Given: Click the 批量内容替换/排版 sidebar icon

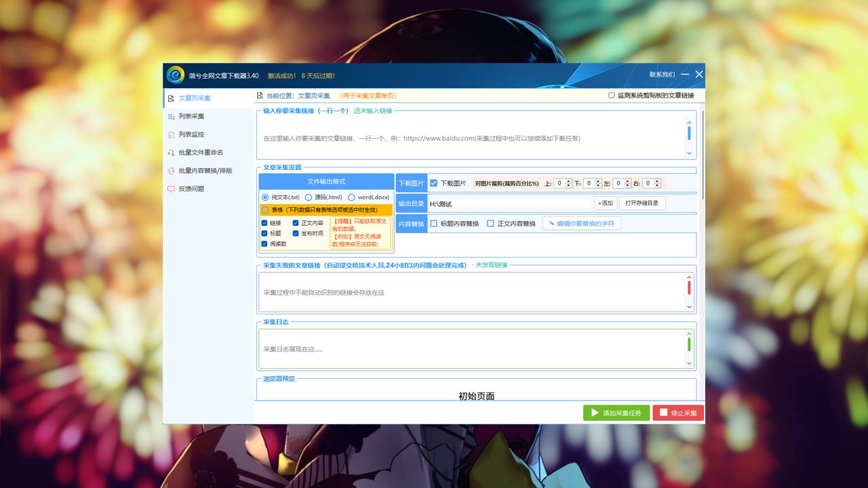Looking at the screenshot, I should pyautogui.click(x=171, y=171).
